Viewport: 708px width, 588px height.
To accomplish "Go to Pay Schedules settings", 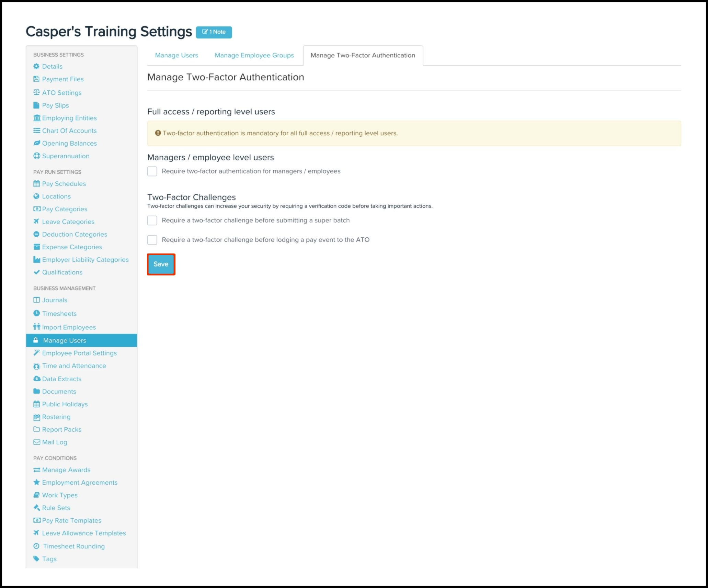I will (x=64, y=184).
